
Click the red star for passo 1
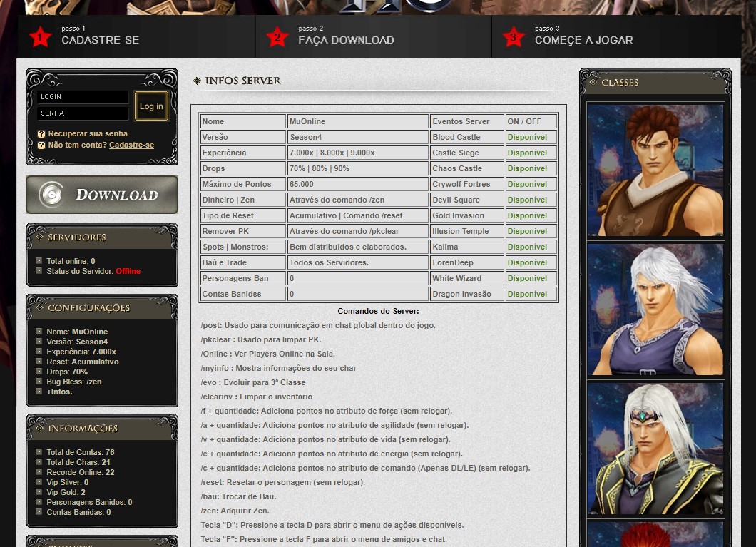[x=40, y=37]
